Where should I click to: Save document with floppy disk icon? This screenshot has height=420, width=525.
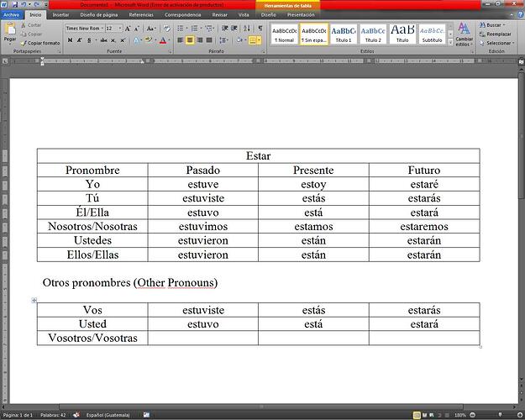(x=14, y=5)
